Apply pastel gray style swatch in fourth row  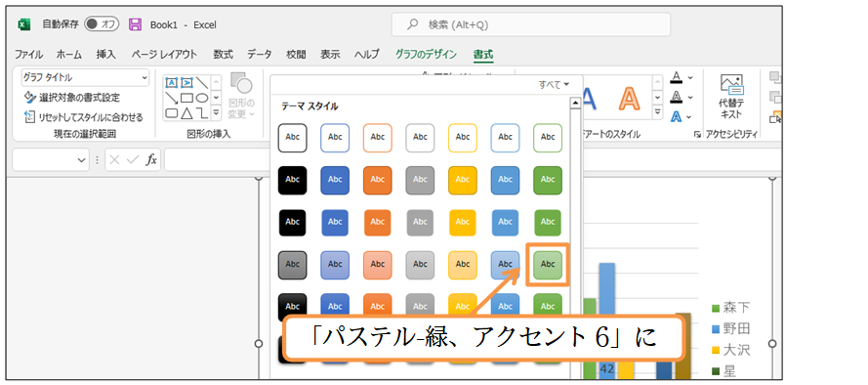(x=420, y=265)
